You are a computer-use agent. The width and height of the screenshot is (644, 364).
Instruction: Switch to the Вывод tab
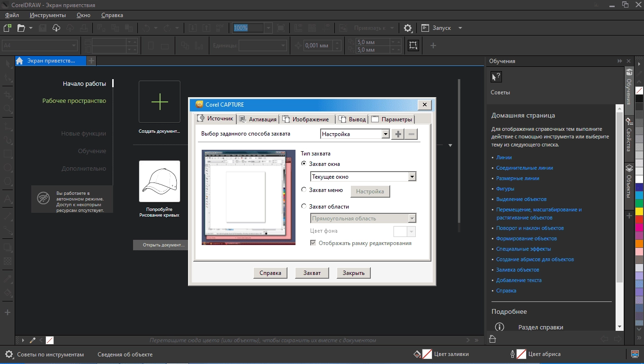(x=353, y=119)
